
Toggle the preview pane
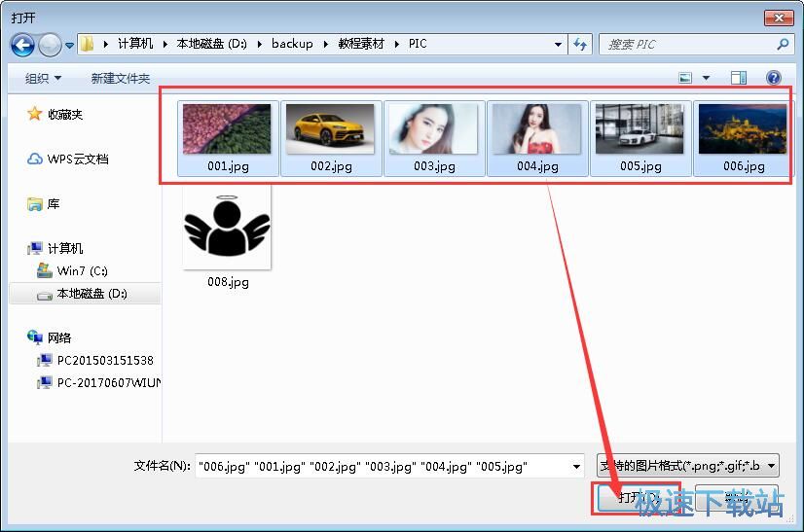(x=739, y=78)
